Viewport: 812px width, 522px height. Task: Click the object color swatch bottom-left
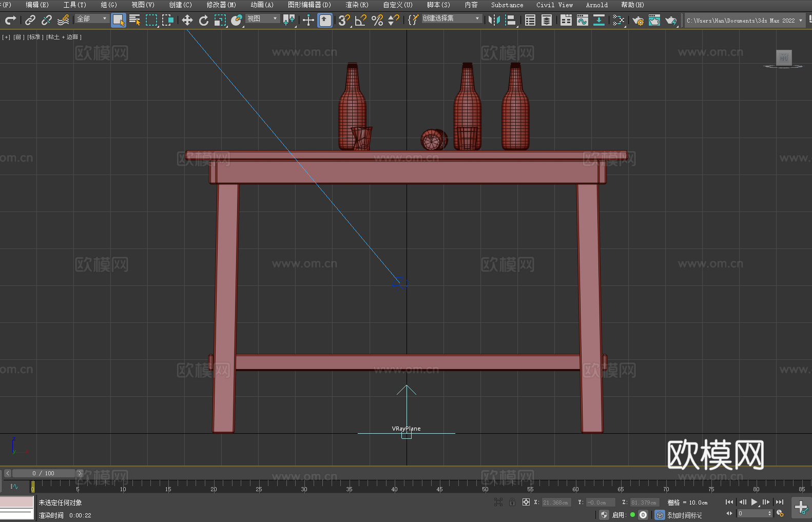16,501
